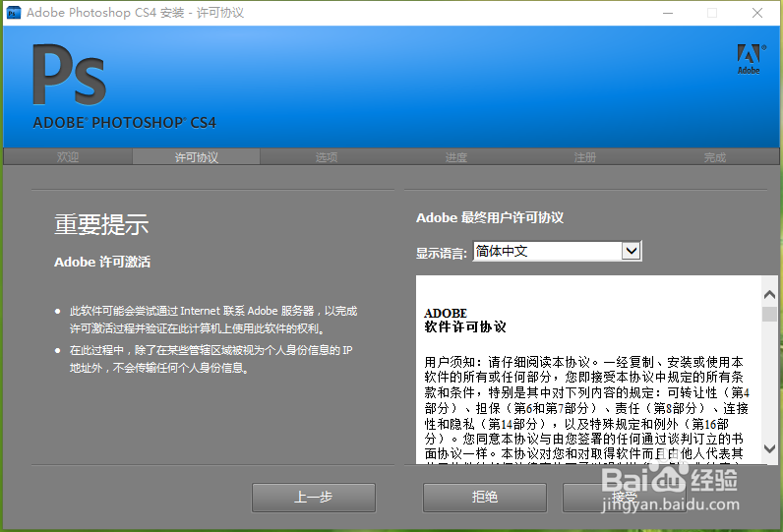
Task: Click bullet text about 个人身份信息的 IP
Action: tap(211, 359)
